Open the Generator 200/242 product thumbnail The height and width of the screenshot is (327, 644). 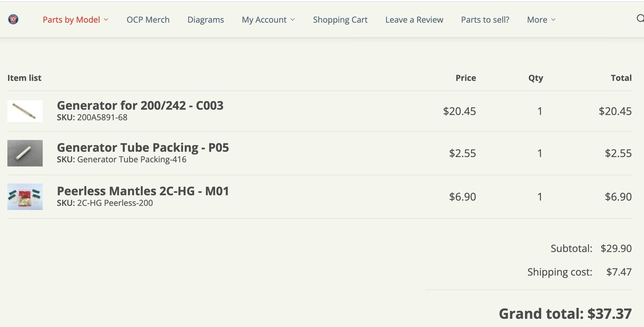[25, 111]
